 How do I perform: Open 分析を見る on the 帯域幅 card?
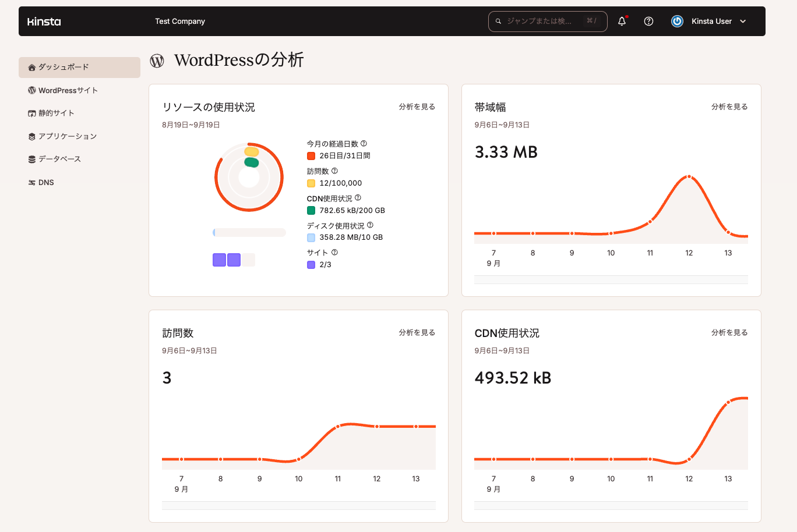coord(729,107)
